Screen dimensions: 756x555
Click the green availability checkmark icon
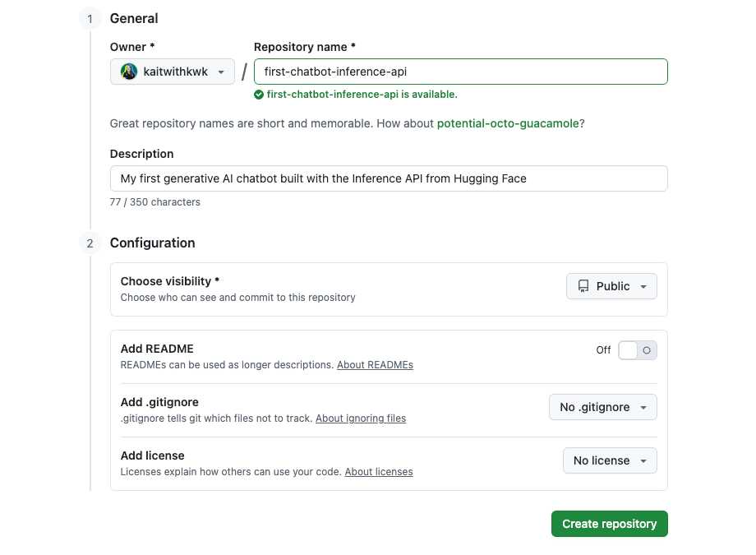[x=259, y=95]
